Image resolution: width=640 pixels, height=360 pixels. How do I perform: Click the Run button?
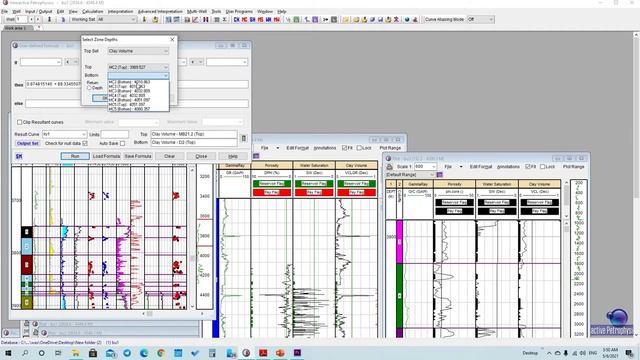tap(75, 156)
